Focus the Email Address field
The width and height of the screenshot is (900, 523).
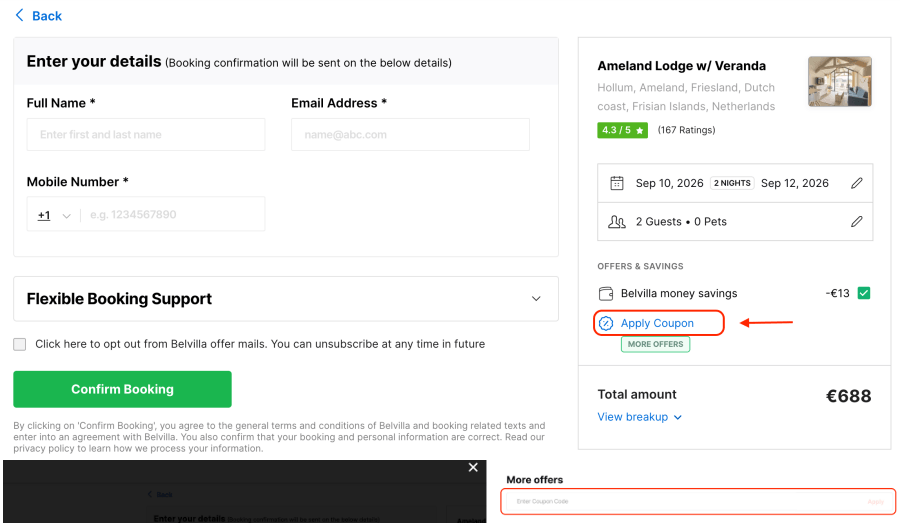[x=410, y=134]
